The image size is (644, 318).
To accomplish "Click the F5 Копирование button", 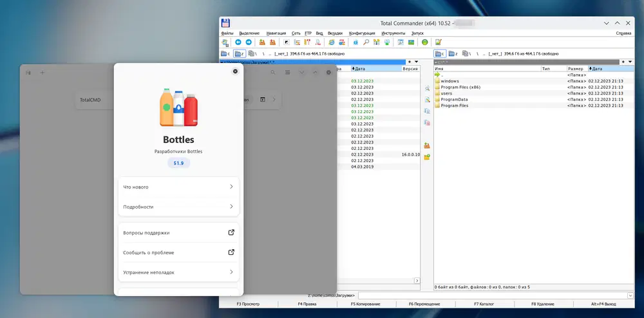I will [366, 304].
